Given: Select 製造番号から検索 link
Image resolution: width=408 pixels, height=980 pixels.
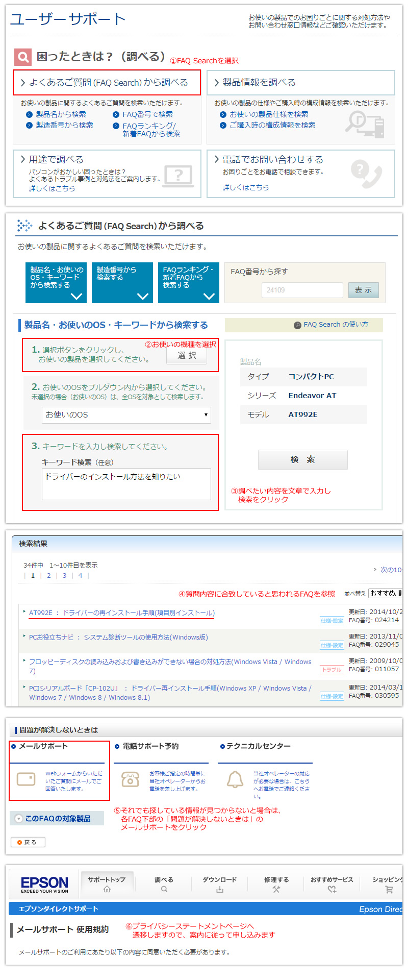Looking at the screenshot, I should tap(64, 125).
